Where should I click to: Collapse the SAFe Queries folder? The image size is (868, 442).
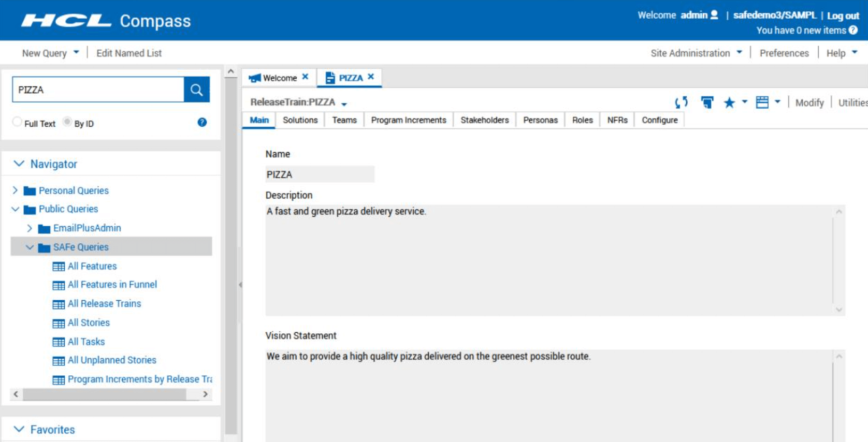click(x=30, y=247)
